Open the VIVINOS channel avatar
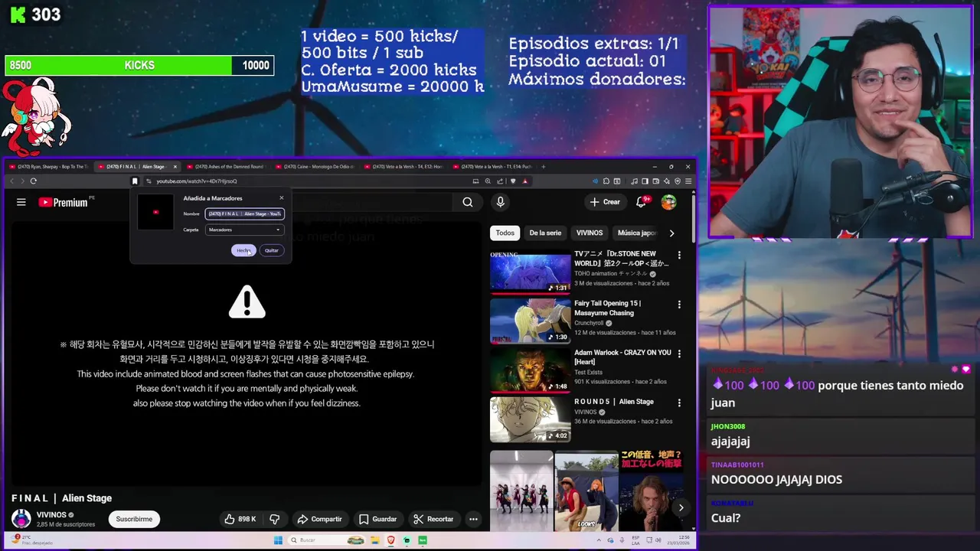This screenshot has height=551, width=980. [21, 519]
